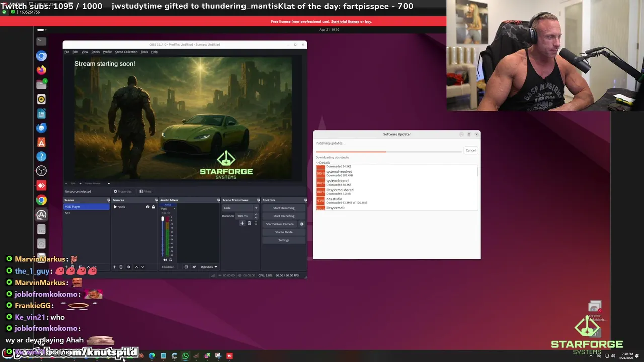This screenshot has width=644, height=362.
Task: Open Firefox from the Ubuntu dock
Action: click(x=41, y=70)
